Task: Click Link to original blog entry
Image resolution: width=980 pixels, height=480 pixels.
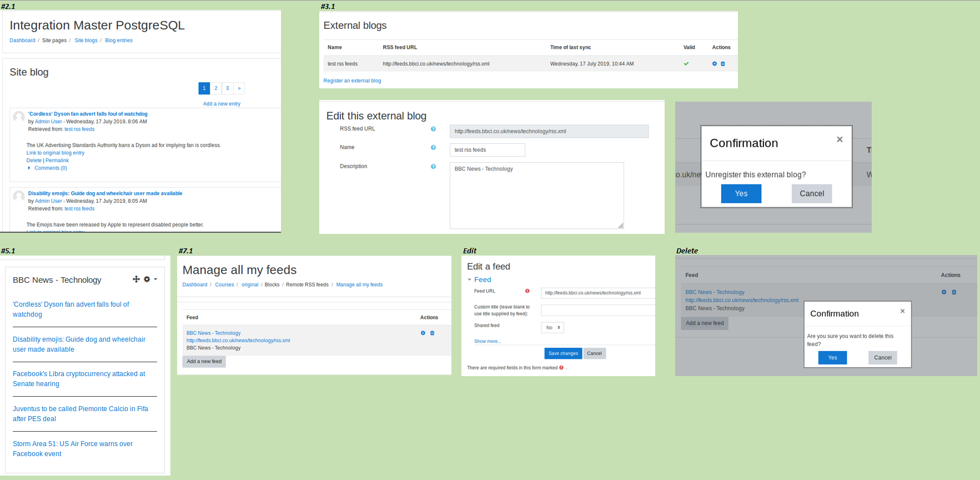Action: click(x=56, y=153)
